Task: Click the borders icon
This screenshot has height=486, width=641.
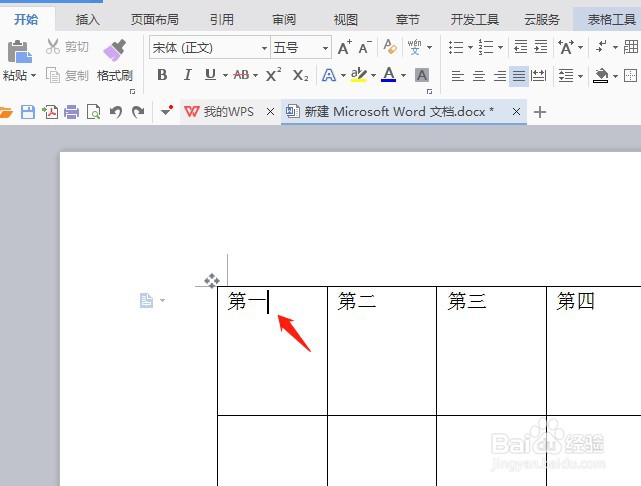Action: click(x=630, y=76)
